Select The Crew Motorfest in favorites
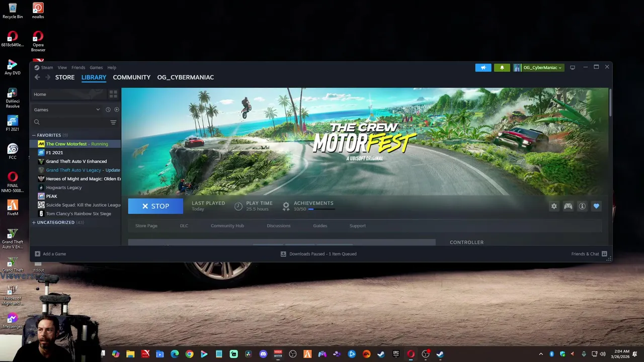 (x=76, y=144)
